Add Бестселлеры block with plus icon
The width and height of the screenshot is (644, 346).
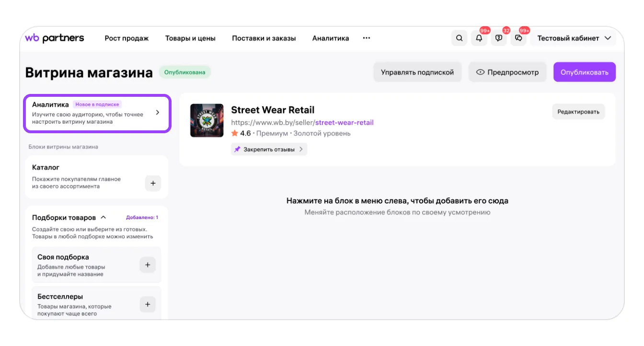[148, 304]
